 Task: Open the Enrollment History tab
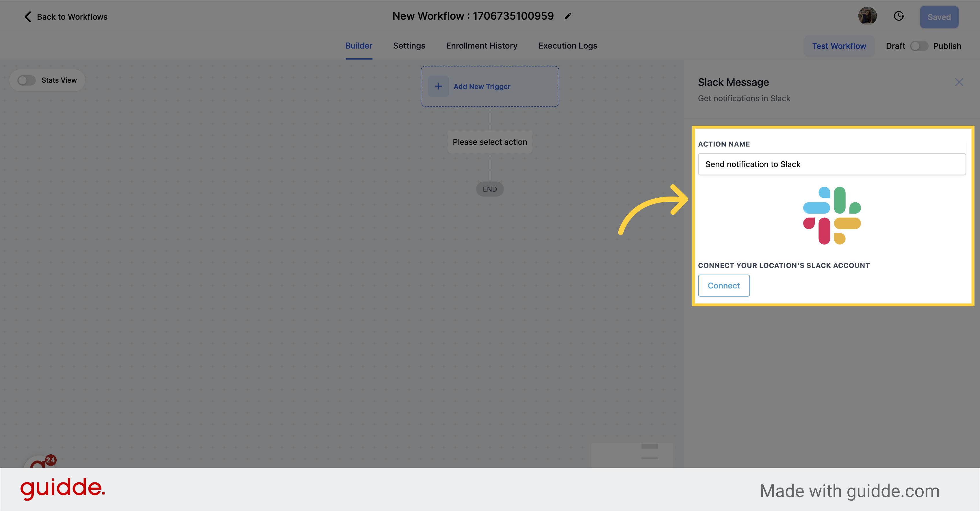482,46
